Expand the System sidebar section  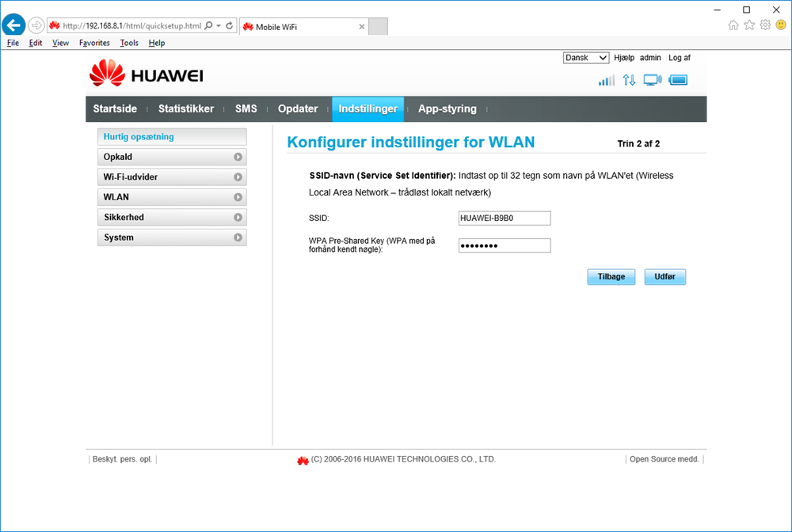[172, 237]
